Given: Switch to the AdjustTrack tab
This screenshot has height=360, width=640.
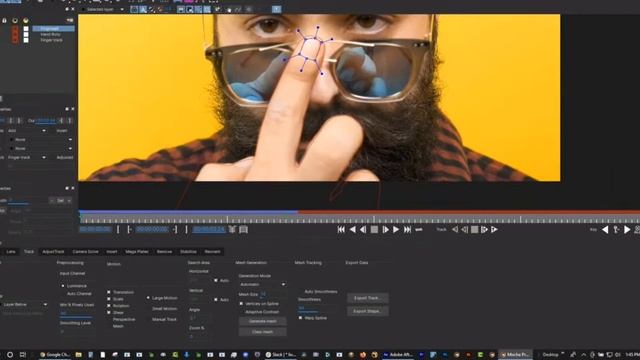Looking at the screenshot, I should 53,252.
